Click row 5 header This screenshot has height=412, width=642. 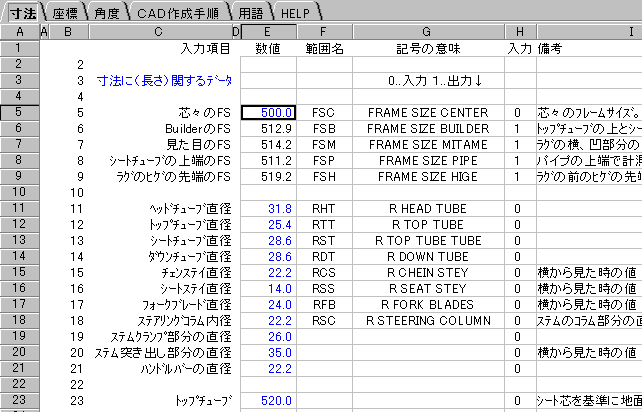[19, 113]
